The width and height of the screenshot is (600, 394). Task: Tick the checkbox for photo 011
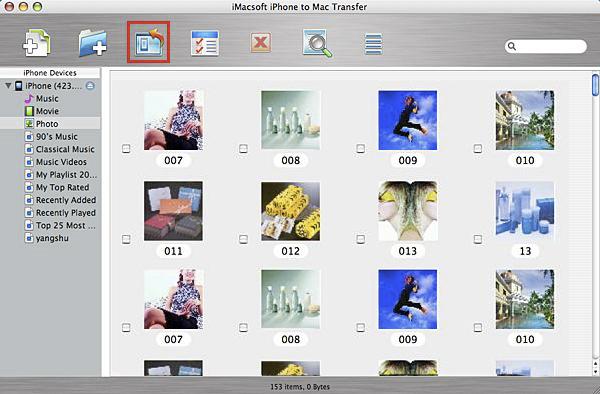126,239
